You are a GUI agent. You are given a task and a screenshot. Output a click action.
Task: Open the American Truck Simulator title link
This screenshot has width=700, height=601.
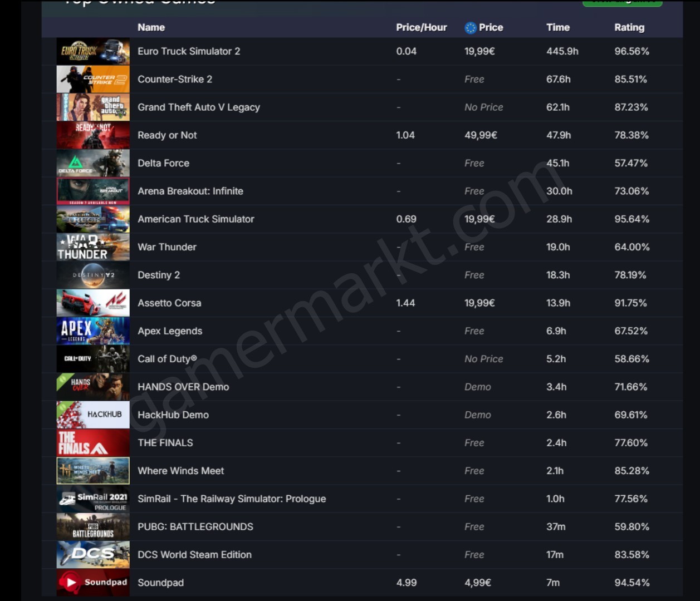(x=196, y=219)
